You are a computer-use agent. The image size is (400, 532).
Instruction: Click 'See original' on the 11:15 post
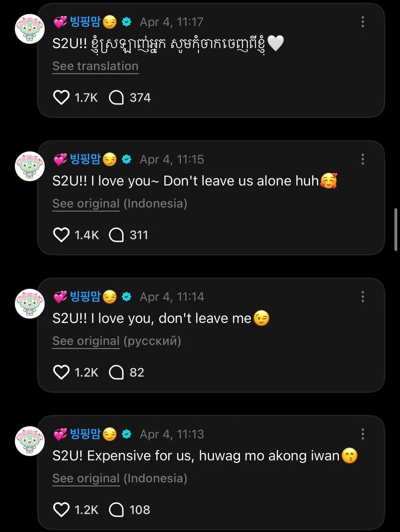click(x=86, y=204)
